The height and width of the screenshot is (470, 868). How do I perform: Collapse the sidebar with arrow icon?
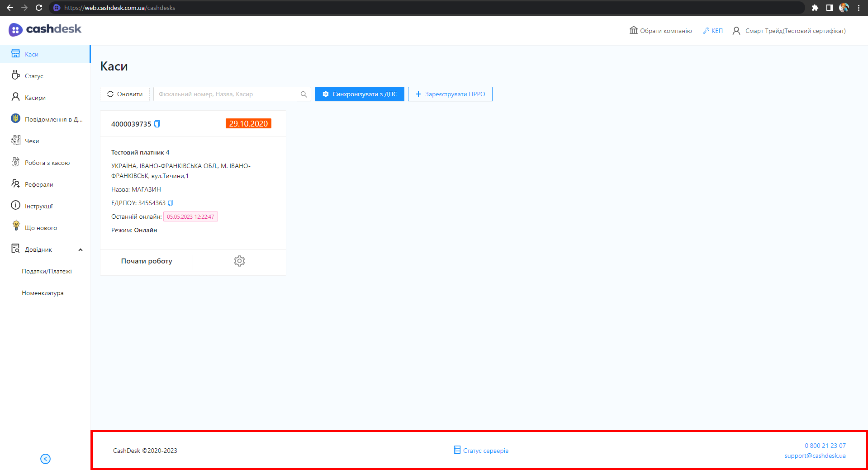click(45, 459)
